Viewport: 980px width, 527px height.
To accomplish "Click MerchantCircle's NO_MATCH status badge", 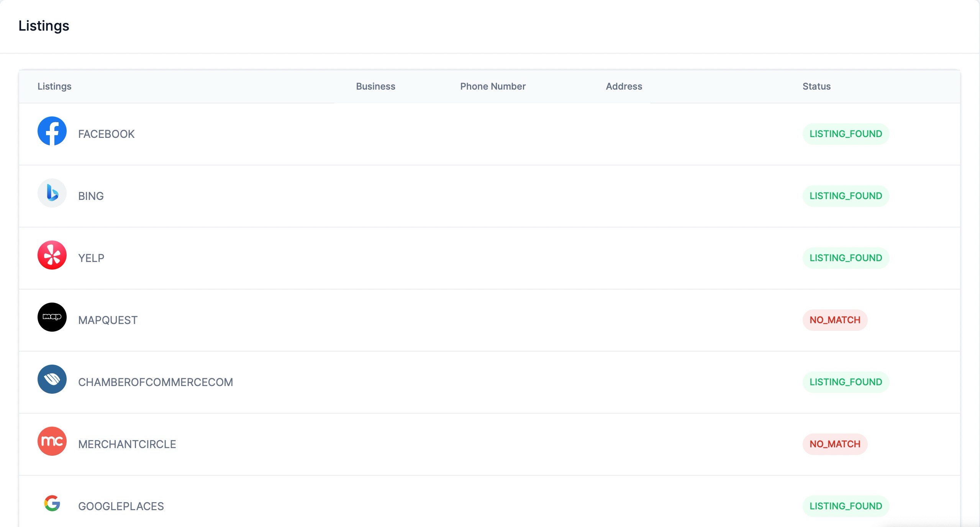I will 835,444.
